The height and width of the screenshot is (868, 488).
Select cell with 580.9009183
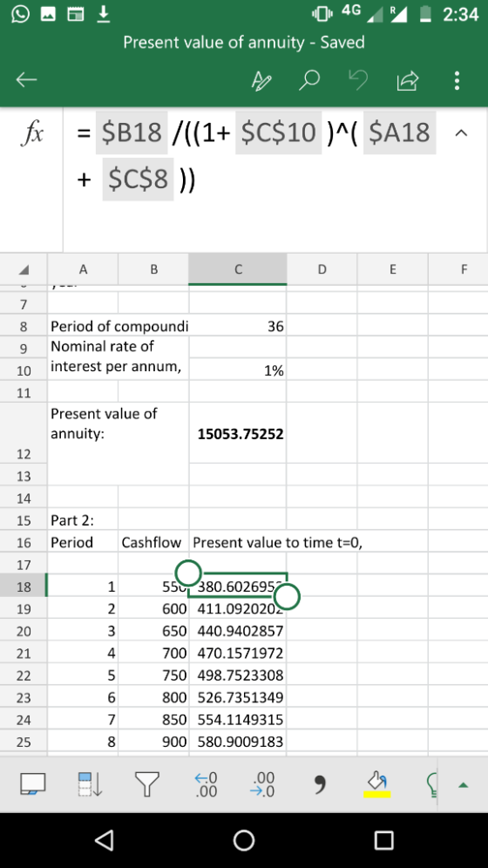(238, 742)
